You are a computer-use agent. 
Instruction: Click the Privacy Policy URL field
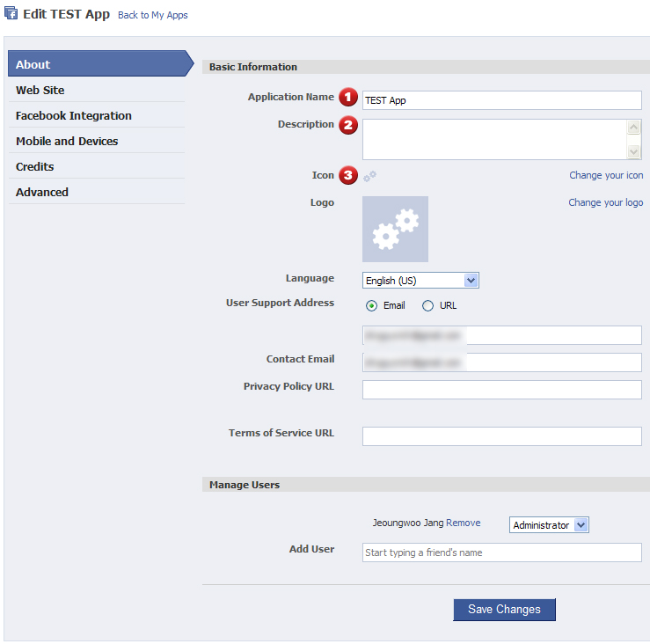[502, 390]
